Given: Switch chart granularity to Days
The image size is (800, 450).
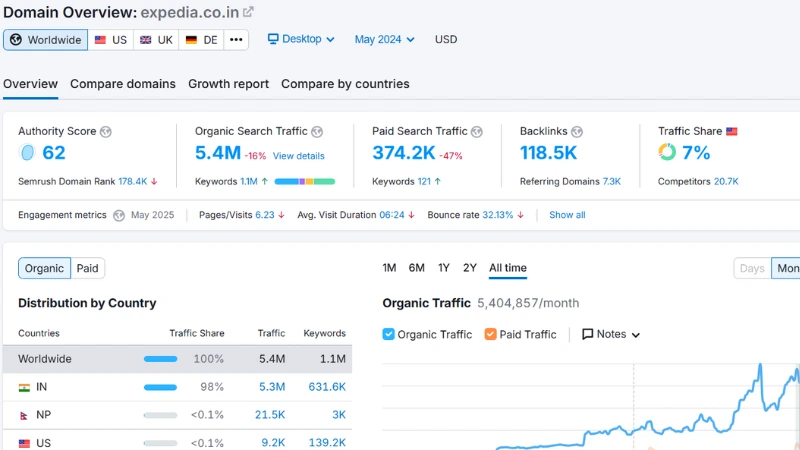Looking at the screenshot, I should [x=752, y=268].
